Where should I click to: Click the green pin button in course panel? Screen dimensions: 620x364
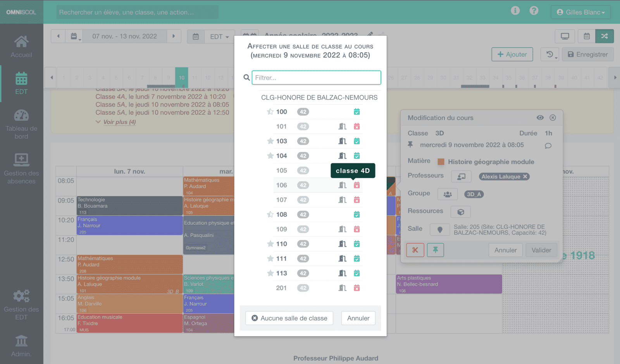coord(436,250)
